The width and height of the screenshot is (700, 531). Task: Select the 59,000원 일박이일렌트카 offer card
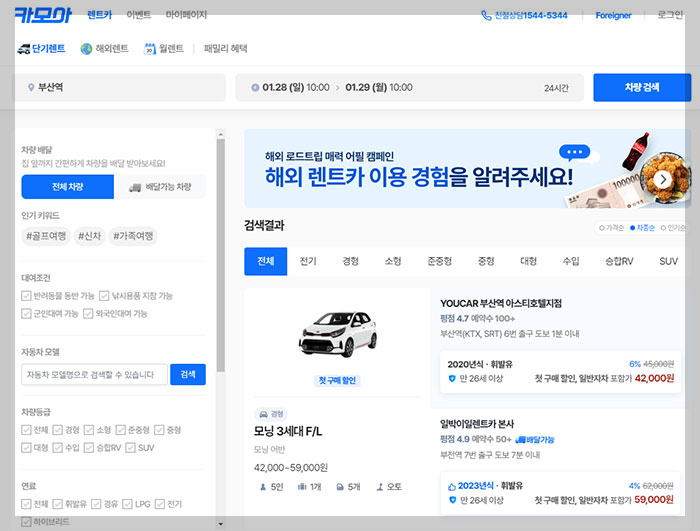coord(561,493)
